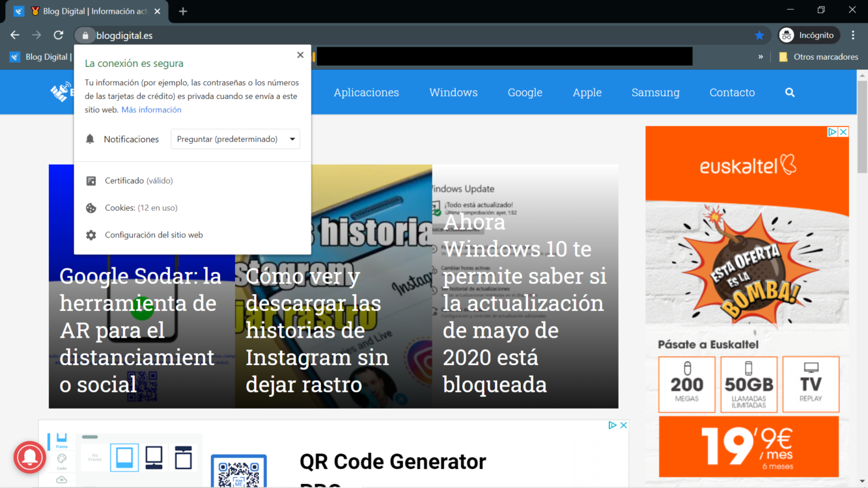Select the Blog Digital browser tab
The image size is (868, 488).
pos(88,11)
